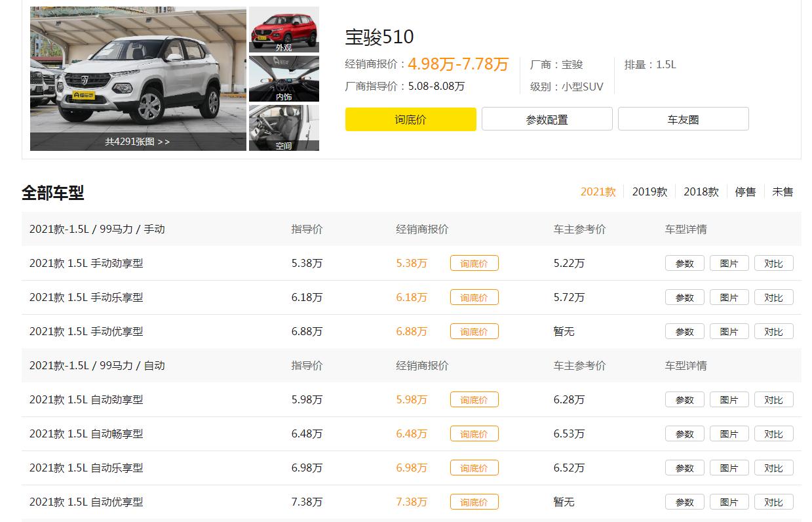
Task: Open 2021款 1.5L 手动乐享型 model link
Action: click(86, 297)
